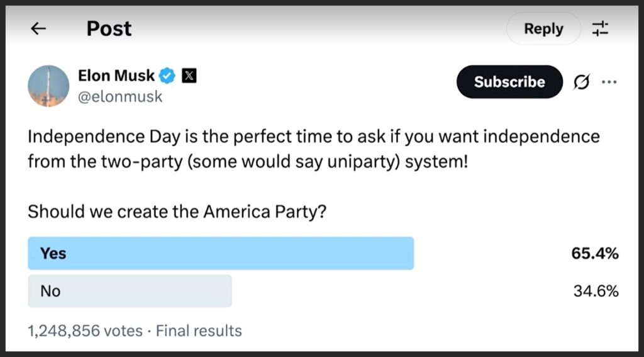Open the reply filter sliders icon
The image size is (644, 357).
pyautogui.click(x=601, y=28)
